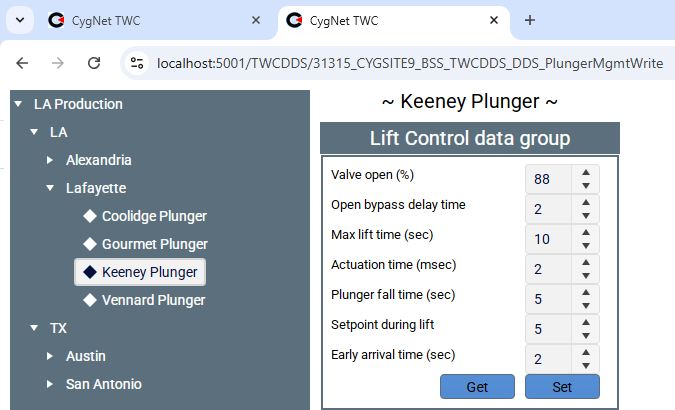Screen dimensions: 675x410
Task: Decrease Actuation time (msec)
Action: pos(585,276)
